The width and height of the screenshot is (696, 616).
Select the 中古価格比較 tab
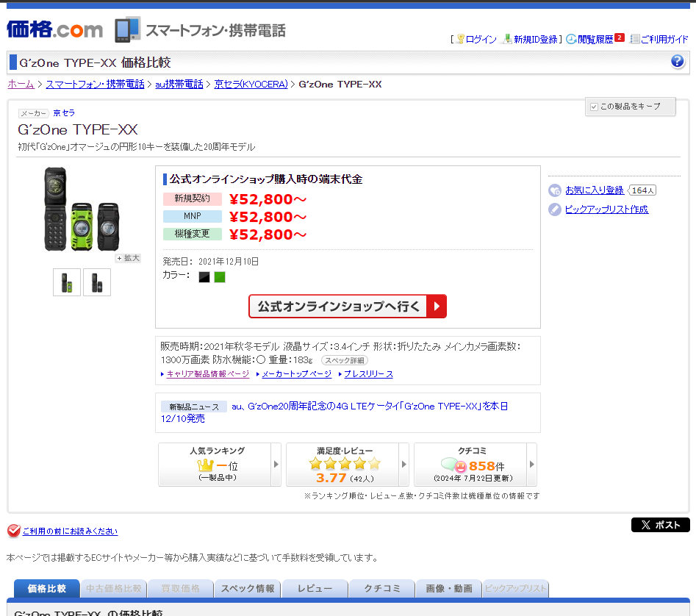(x=114, y=589)
